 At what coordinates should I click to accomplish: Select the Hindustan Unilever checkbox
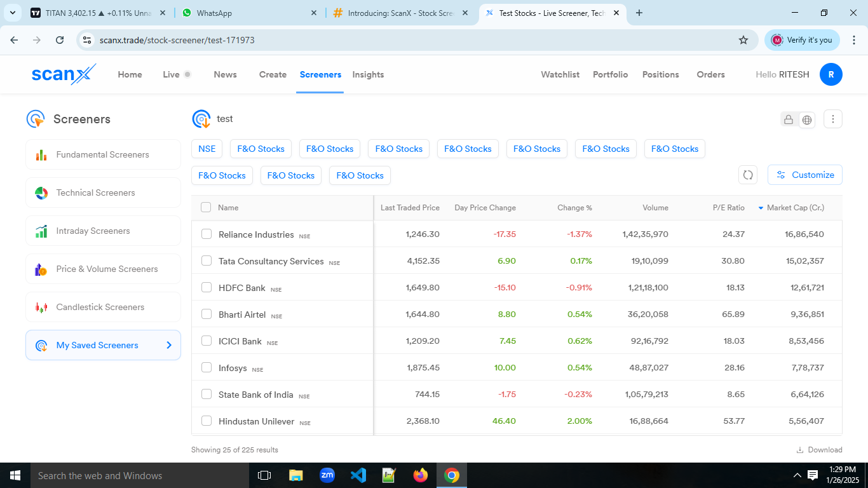(207, 421)
